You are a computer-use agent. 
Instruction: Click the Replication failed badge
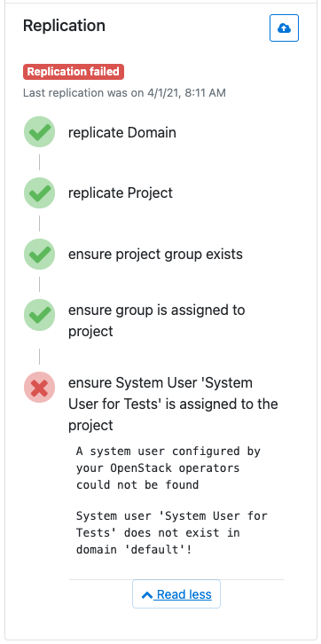74,72
